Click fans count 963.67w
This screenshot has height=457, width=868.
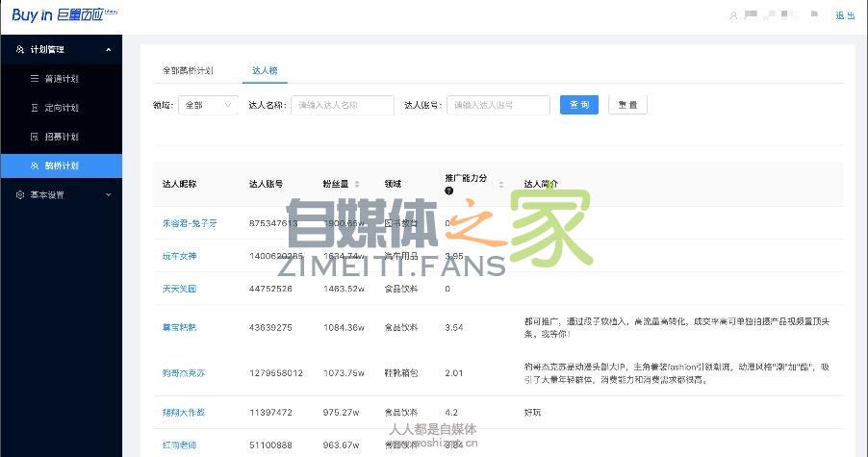[x=341, y=445]
